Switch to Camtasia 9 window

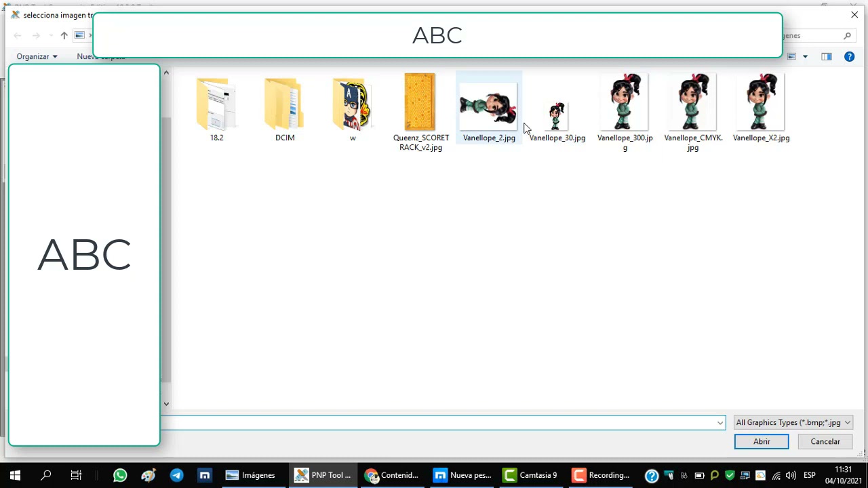(x=532, y=475)
